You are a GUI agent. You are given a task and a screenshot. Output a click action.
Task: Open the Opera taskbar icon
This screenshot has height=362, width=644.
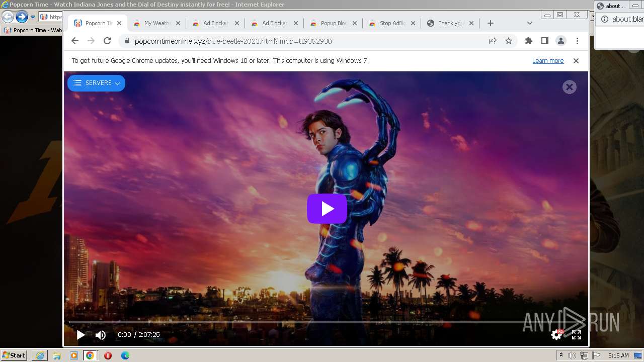click(108, 355)
